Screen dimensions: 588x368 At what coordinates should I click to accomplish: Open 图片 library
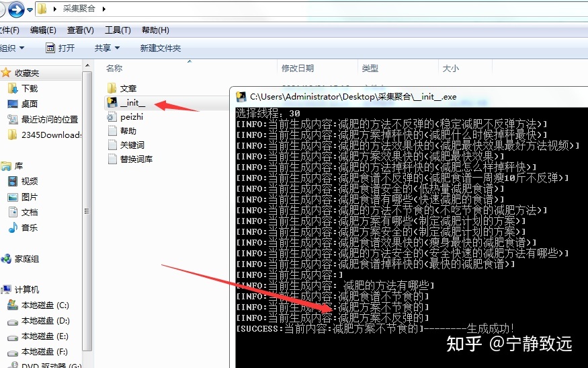[23, 197]
